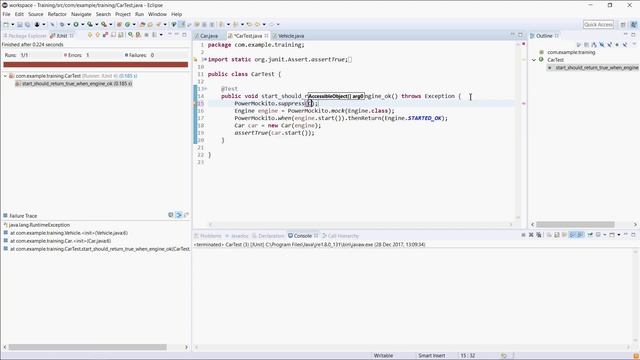Open the Open Perspective dialog icon
The height and width of the screenshot is (360, 640).
[623, 24]
